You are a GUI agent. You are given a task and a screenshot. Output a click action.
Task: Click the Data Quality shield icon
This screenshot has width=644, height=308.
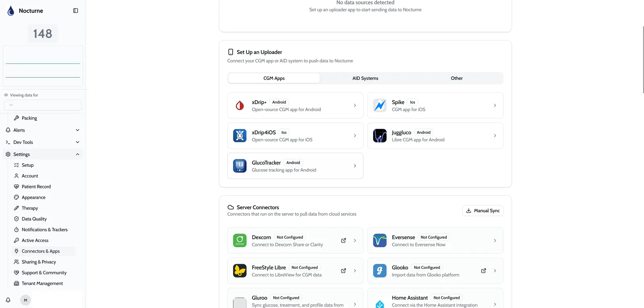(17, 219)
